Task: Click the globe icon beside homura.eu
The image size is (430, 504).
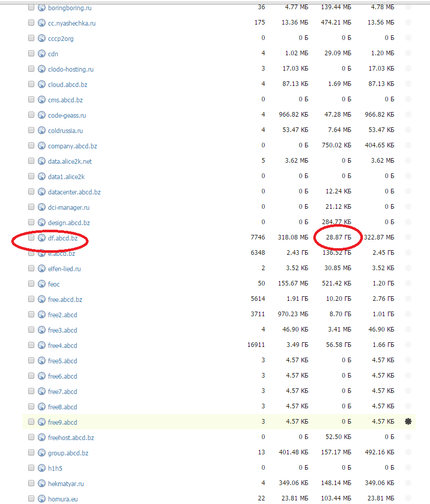Action: click(41, 499)
